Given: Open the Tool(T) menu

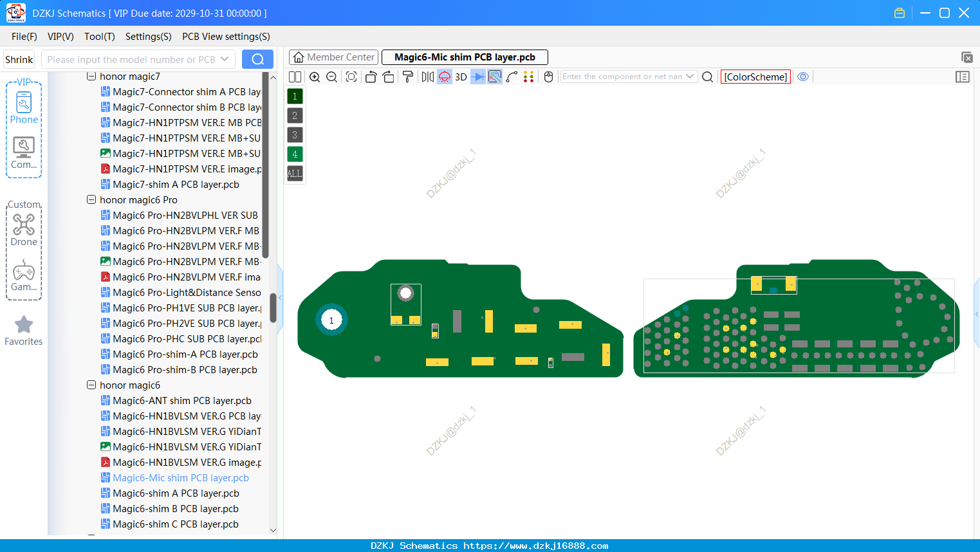Looking at the screenshot, I should 100,37.
